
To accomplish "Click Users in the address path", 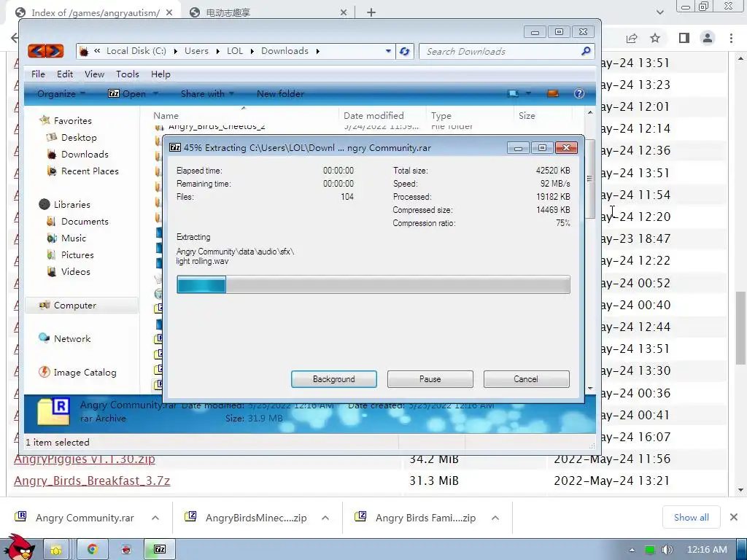I will tap(196, 51).
